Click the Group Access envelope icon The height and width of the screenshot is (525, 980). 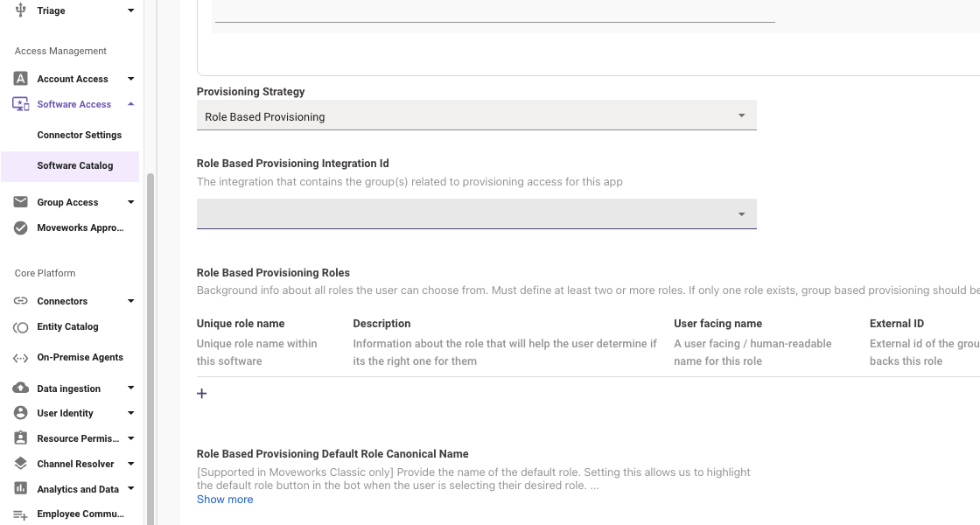point(21,202)
